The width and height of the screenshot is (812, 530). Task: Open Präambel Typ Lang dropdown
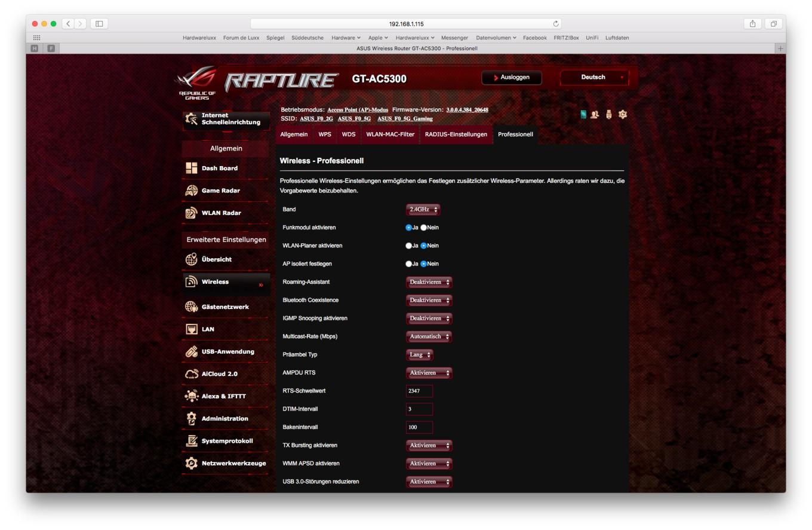[x=420, y=355]
